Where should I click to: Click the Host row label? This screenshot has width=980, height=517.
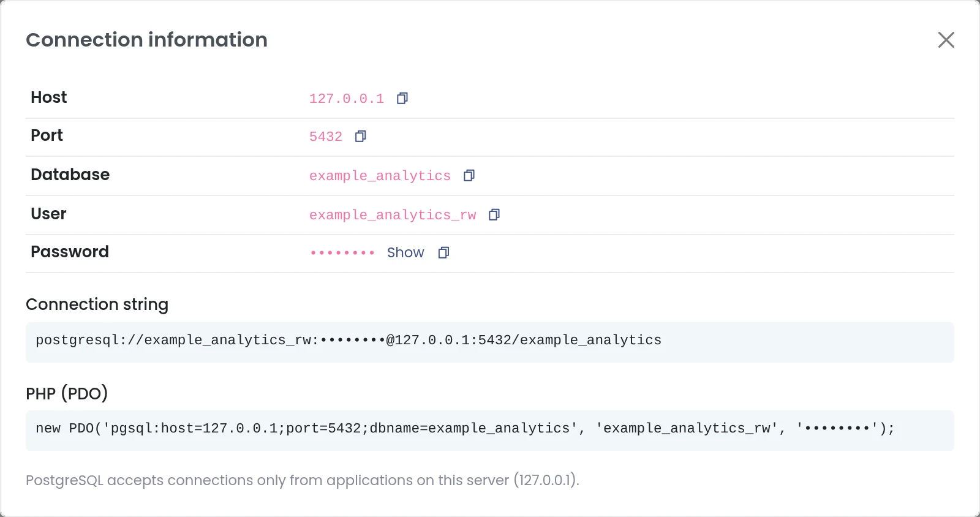(49, 97)
